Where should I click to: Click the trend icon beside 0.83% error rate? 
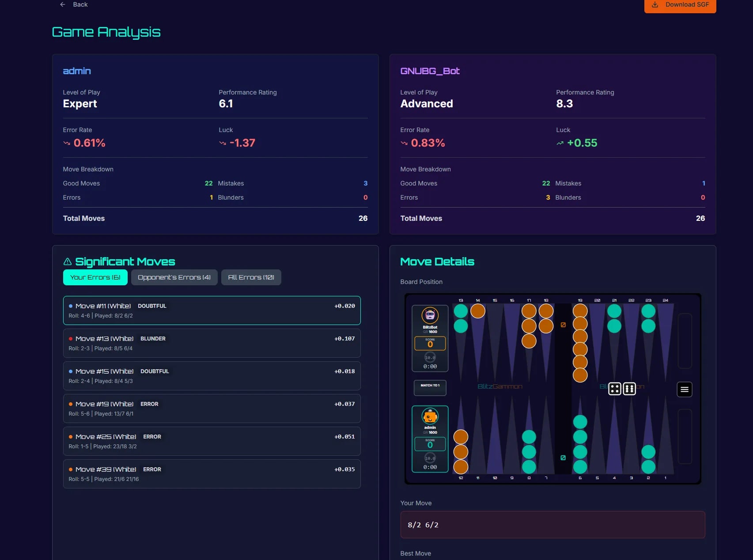coord(404,143)
